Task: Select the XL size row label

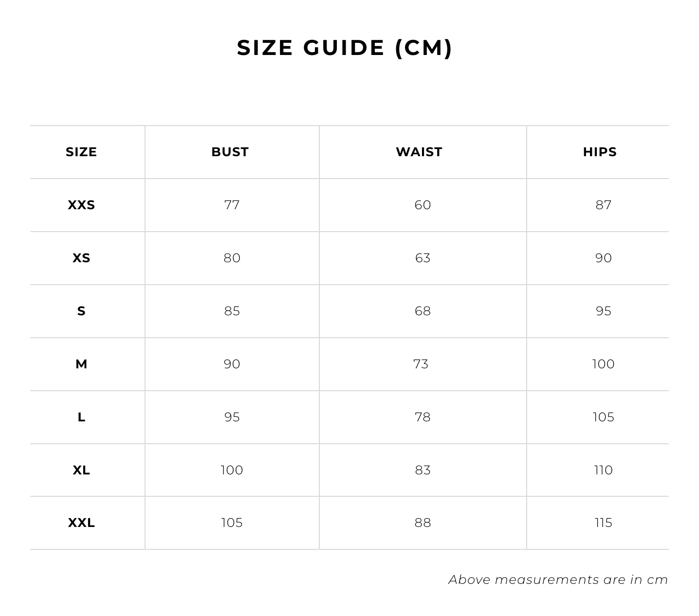Action: pyautogui.click(x=81, y=470)
